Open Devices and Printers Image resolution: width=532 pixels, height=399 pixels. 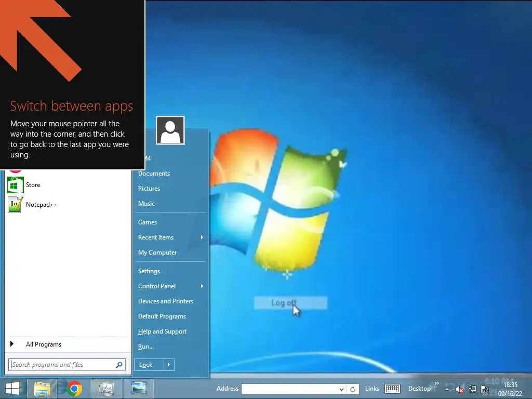(x=166, y=301)
